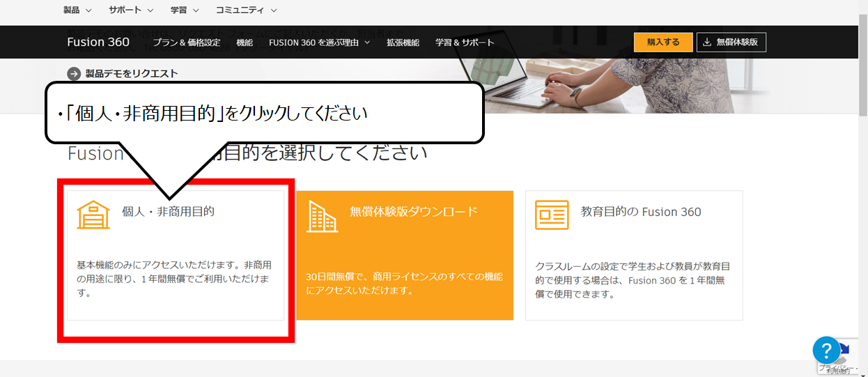Image resolution: width=868 pixels, height=377 pixels.
Task: Select 教育目的の Fusion 360 heading
Action: [x=641, y=211]
